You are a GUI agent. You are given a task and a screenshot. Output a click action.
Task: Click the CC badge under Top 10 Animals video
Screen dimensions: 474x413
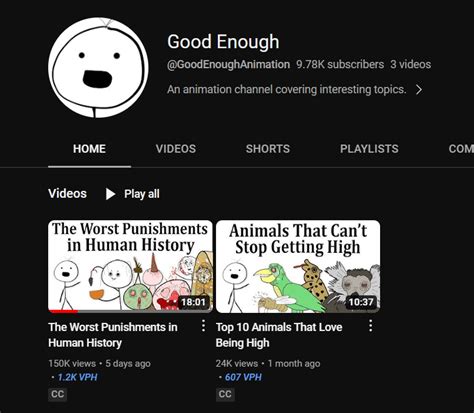pos(225,394)
